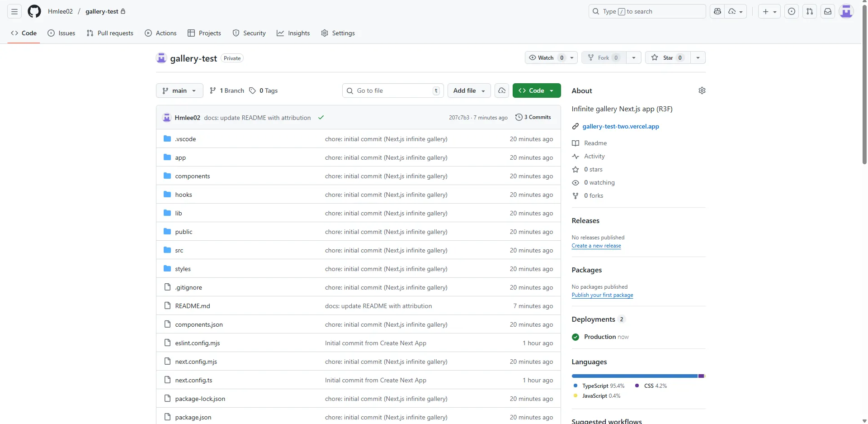Open the green Code dropdown
The image size is (868, 424).
536,91
